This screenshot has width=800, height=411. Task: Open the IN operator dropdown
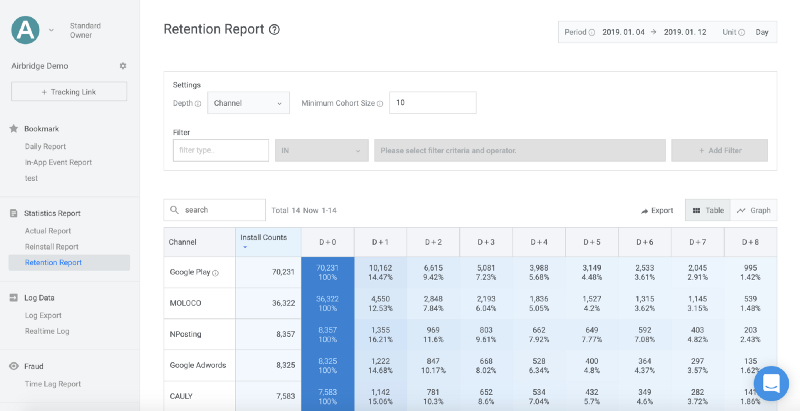coord(321,150)
